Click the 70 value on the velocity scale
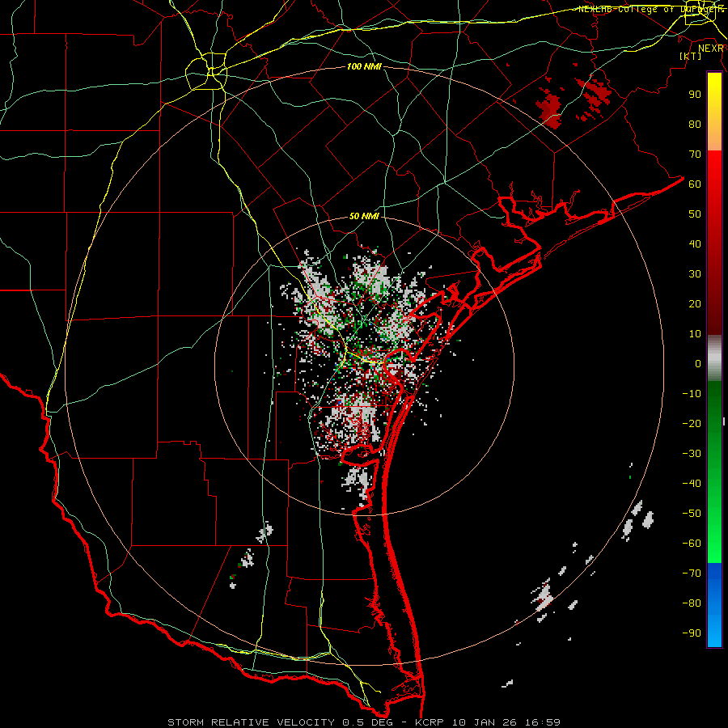The height and width of the screenshot is (728, 728). (x=695, y=154)
